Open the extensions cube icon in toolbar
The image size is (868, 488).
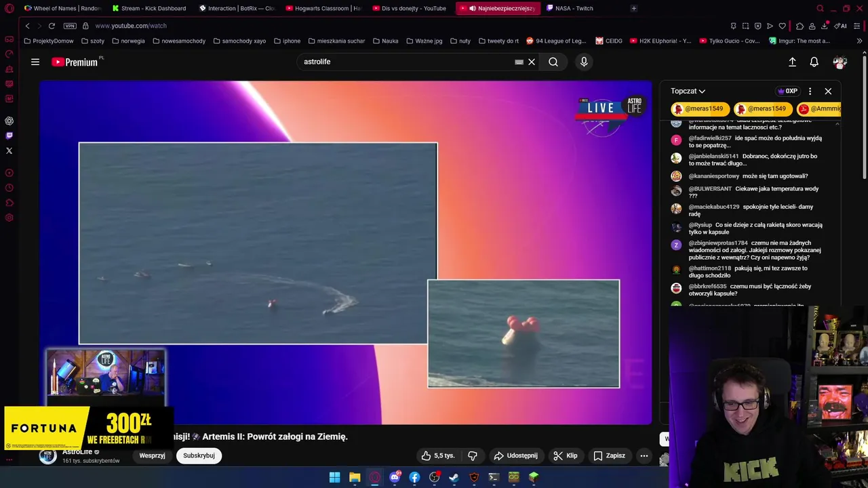tap(800, 26)
